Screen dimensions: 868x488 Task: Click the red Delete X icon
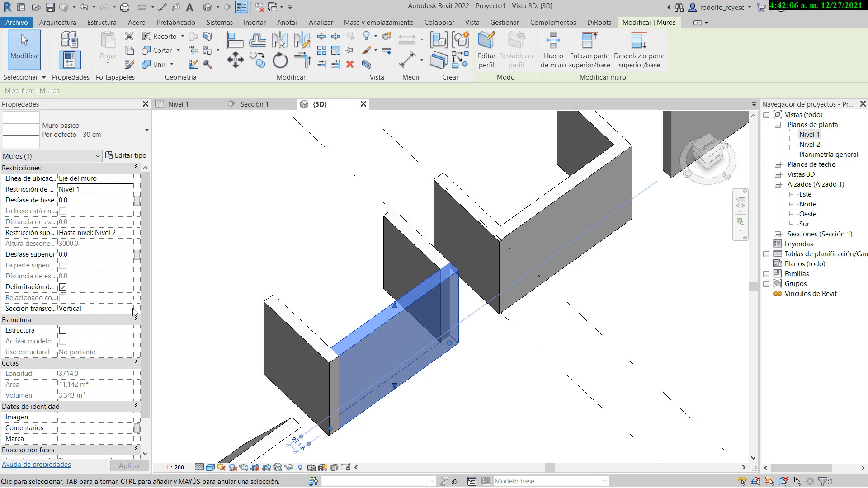pyautogui.click(x=350, y=64)
